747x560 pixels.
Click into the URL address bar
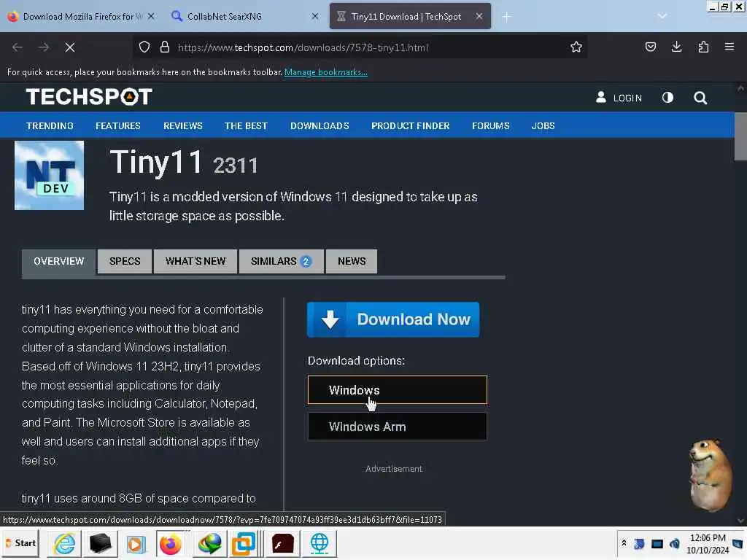[x=362, y=47]
